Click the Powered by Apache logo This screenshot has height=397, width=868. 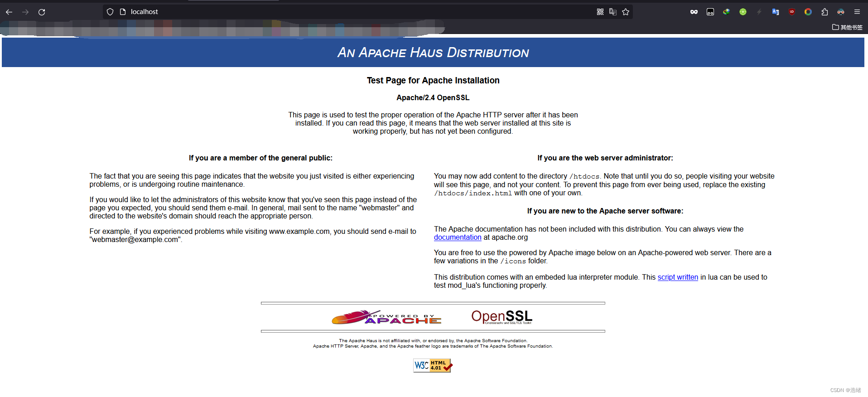[x=386, y=317]
